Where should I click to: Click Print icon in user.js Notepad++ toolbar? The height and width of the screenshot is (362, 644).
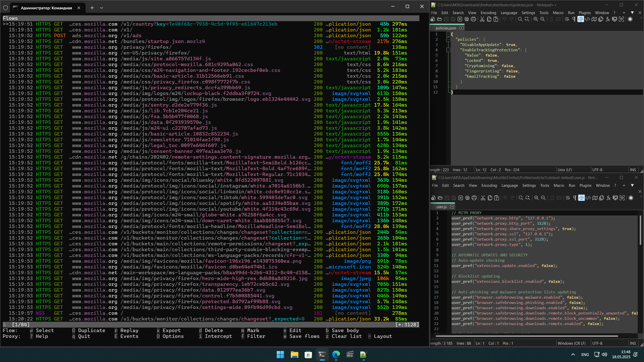(x=474, y=198)
